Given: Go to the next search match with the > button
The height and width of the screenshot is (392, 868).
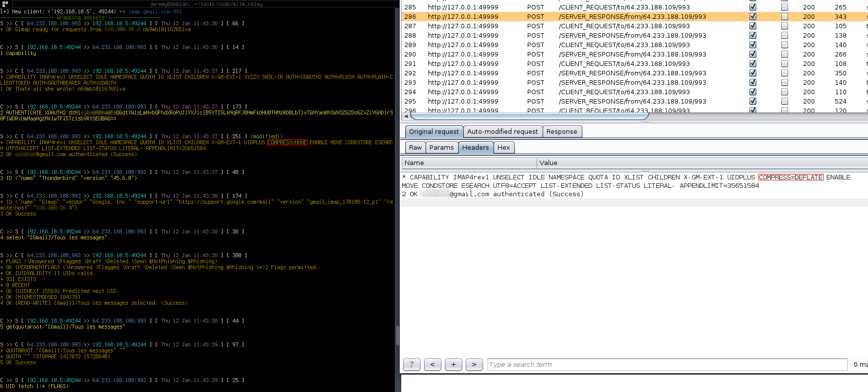Looking at the screenshot, I should (474, 364).
